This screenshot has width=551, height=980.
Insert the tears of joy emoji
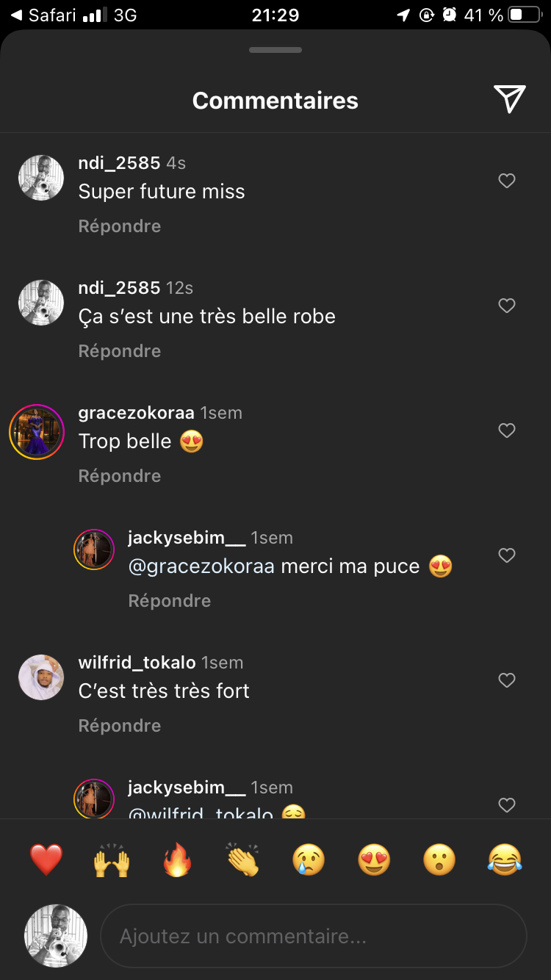[505, 860]
